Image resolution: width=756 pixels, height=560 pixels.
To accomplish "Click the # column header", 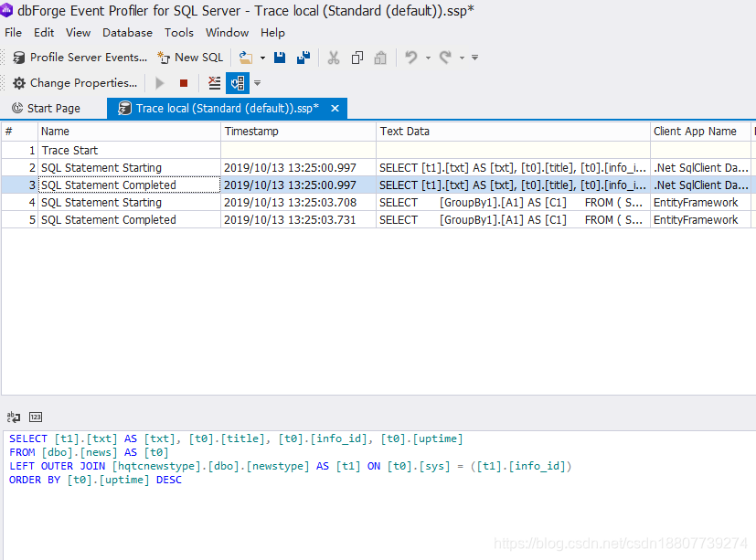I will coord(20,132).
